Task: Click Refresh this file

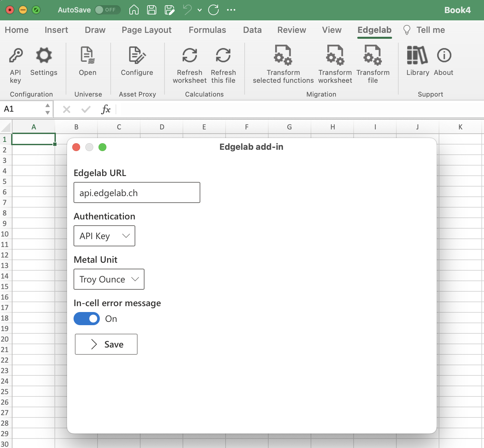Action: tap(223, 65)
